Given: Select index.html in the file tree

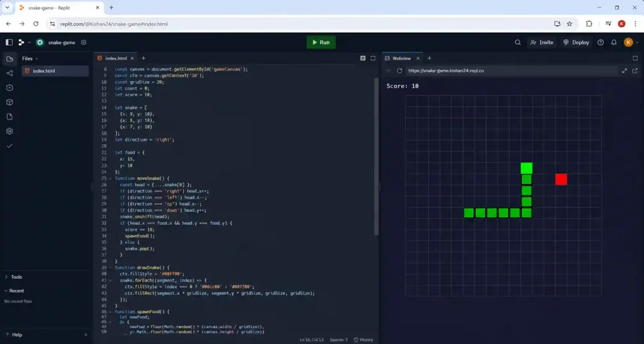Looking at the screenshot, I should point(55,71).
